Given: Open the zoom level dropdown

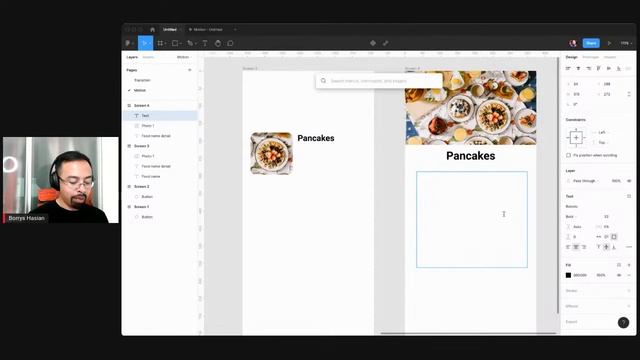Looking at the screenshot, I should pos(626,43).
